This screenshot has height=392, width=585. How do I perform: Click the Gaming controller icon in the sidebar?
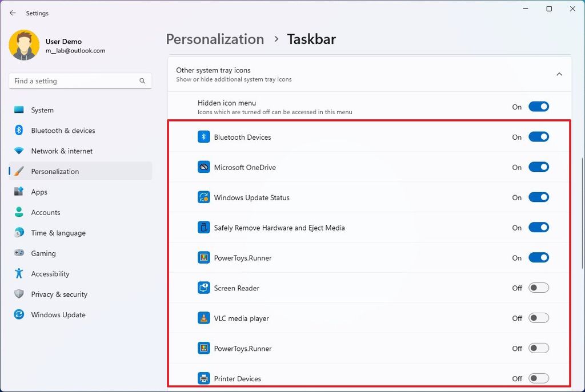coord(18,253)
